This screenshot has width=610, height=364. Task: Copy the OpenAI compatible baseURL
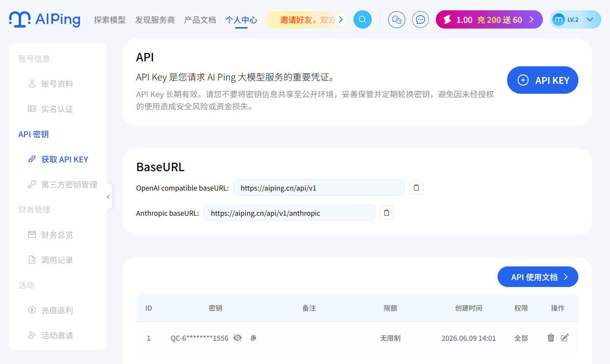point(416,188)
